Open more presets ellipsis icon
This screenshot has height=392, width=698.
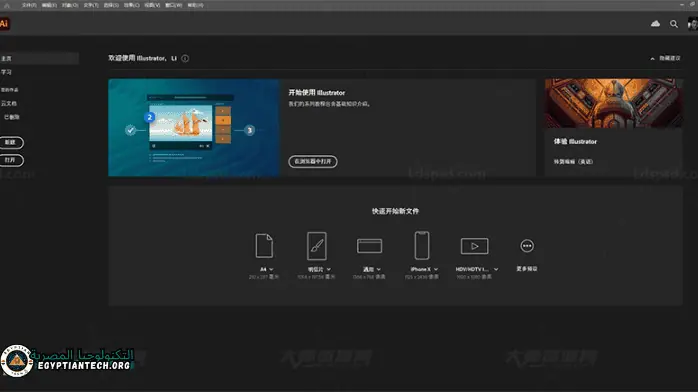pyautogui.click(x=527, y=246)
